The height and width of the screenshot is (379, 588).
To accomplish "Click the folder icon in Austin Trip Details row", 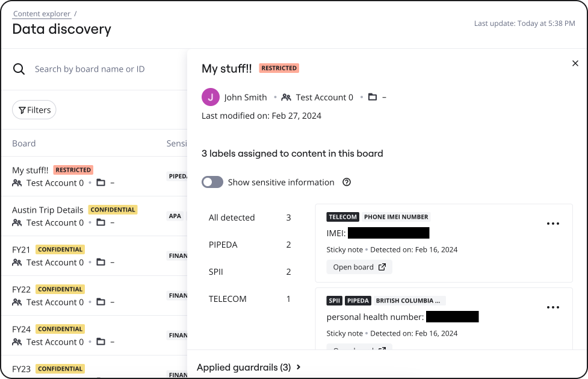I will [101, 223].
